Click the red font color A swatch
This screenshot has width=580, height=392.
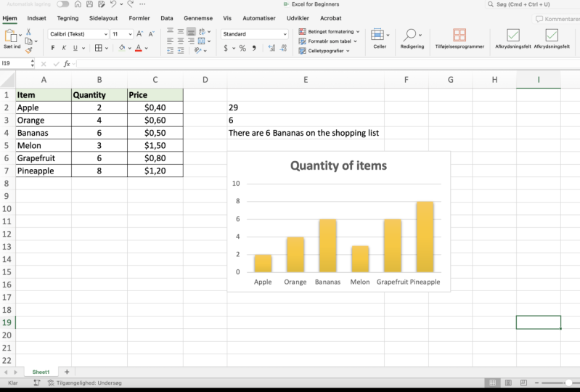139,48
